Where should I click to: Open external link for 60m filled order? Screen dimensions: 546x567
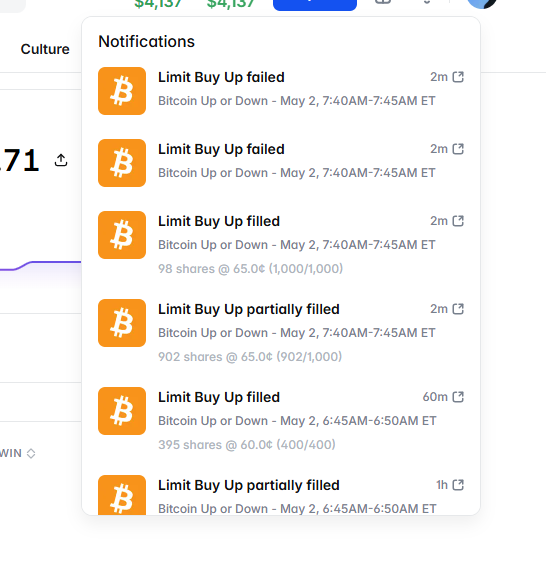tap(458, 397)
